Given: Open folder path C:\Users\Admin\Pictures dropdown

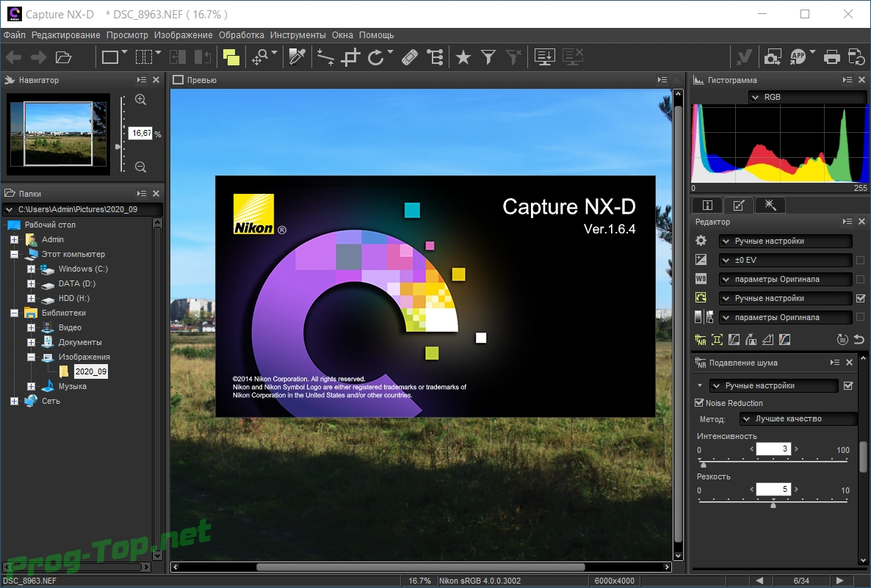Looking at the screenshot, I should coord(83,209).
